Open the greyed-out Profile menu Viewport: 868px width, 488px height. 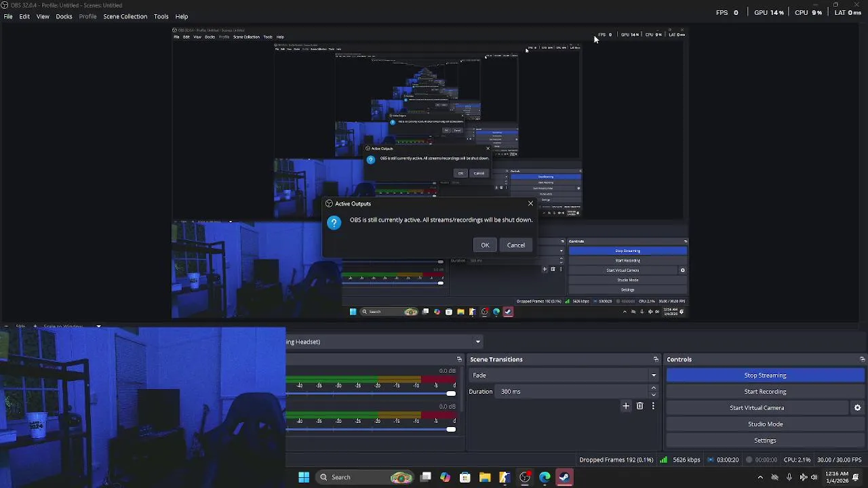point(87,16)
